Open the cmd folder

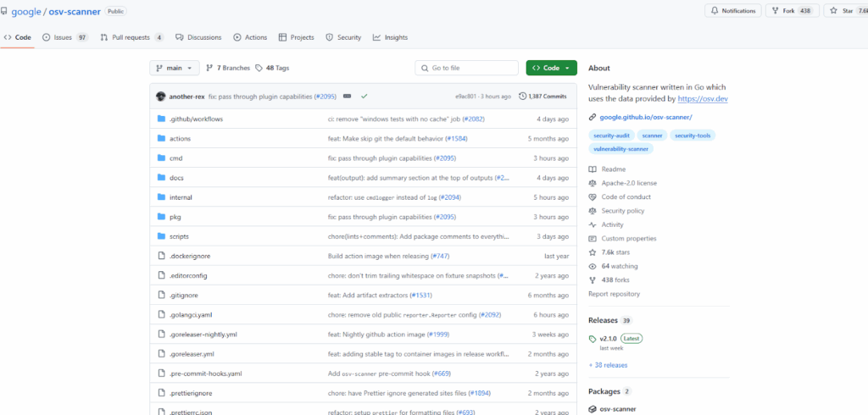point(175,158)
